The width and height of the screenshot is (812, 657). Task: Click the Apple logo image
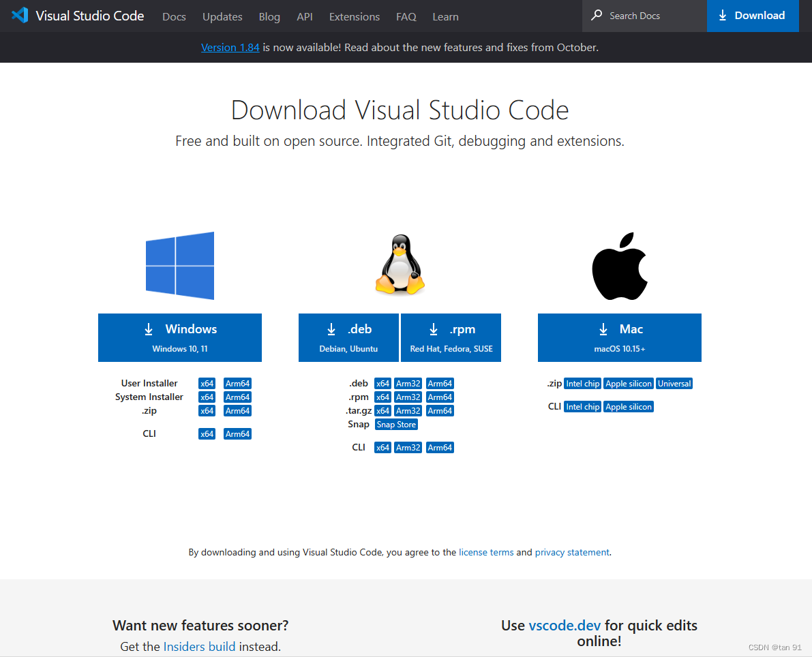[619, 266]
